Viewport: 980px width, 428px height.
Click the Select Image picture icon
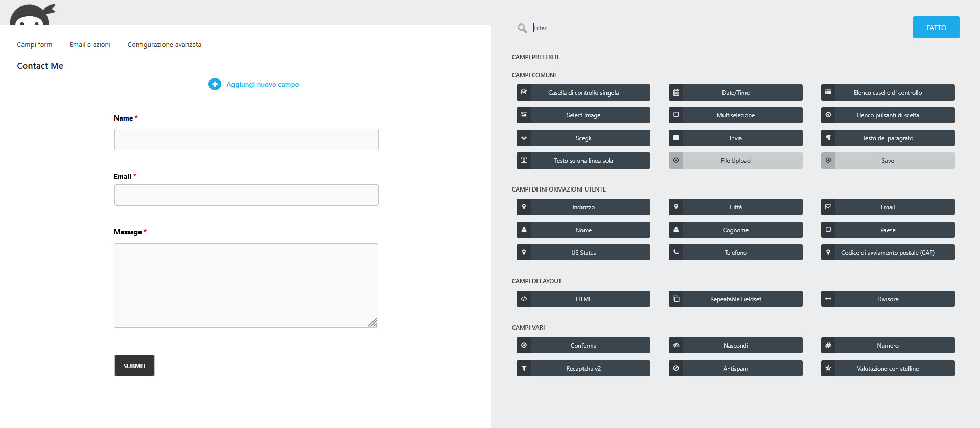pos(524,115)
